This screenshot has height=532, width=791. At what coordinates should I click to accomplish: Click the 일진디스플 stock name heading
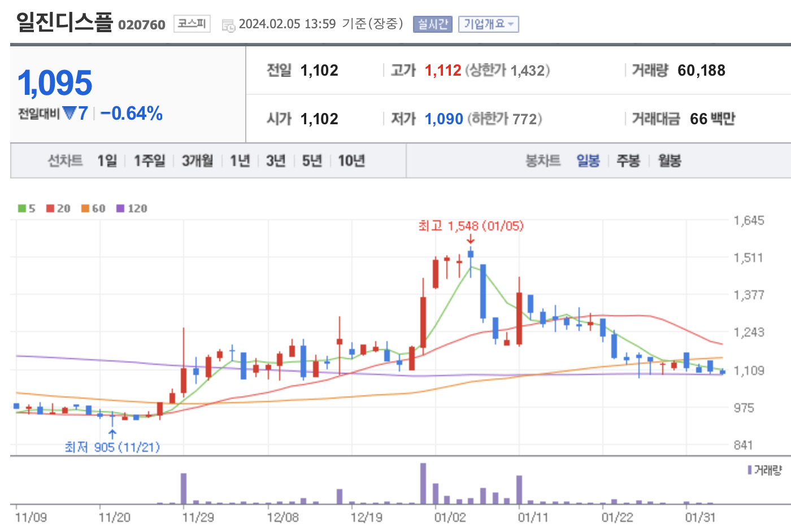coord(64,23)
